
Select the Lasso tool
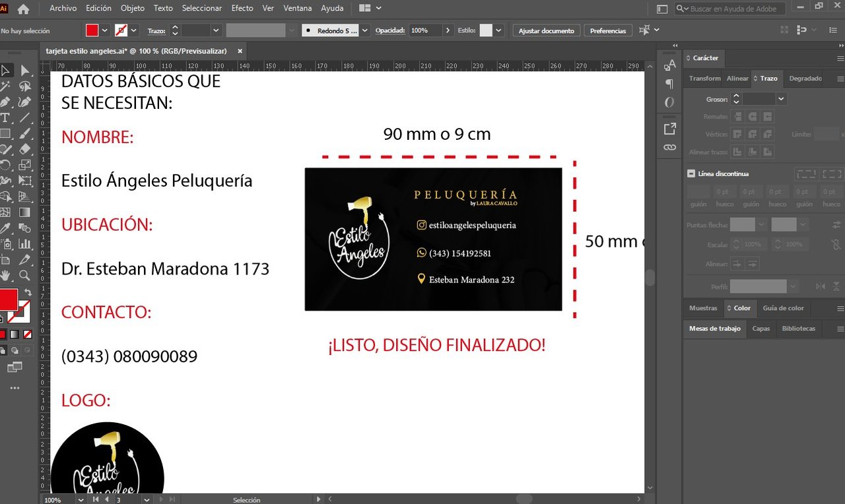[24, 86]
